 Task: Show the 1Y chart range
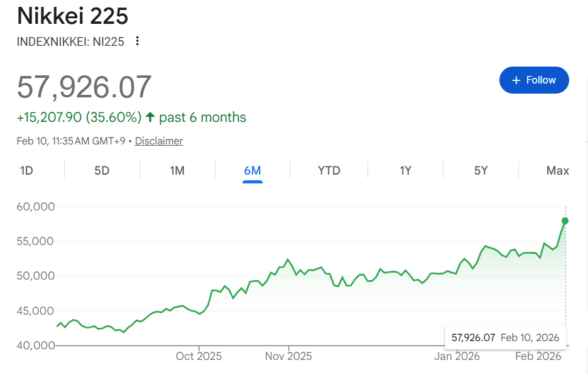point(405,171)
